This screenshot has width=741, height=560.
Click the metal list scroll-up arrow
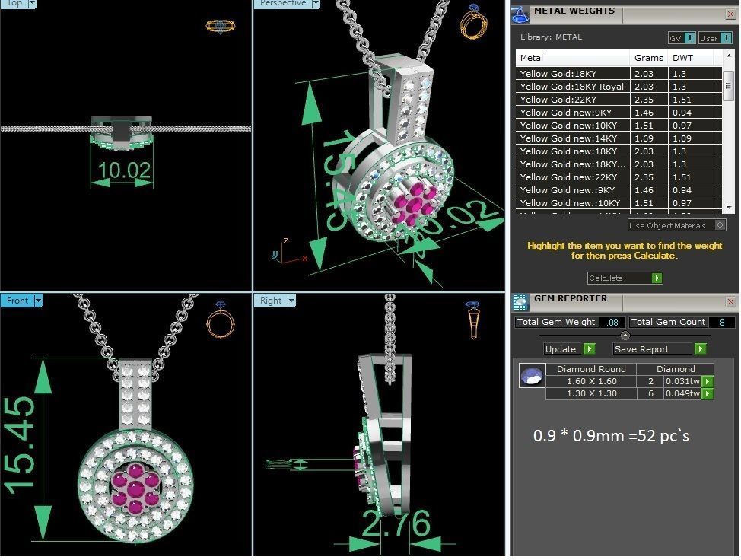pos(728,56)
